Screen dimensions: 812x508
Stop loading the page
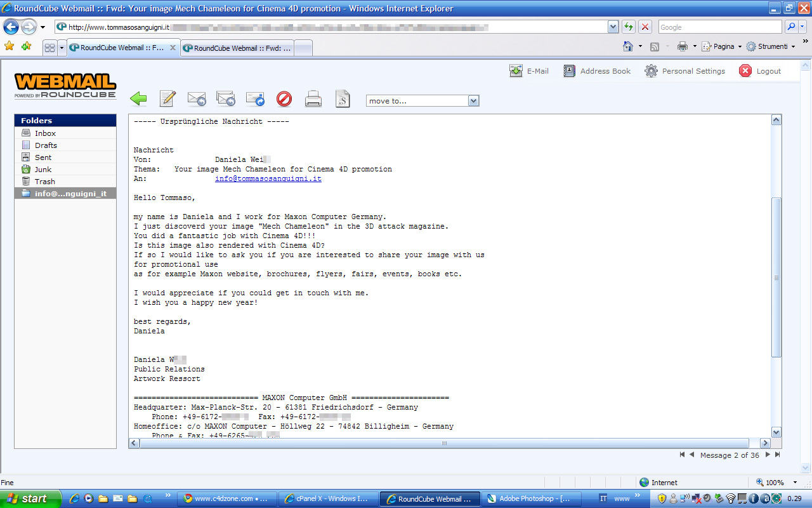click(645, 27)
